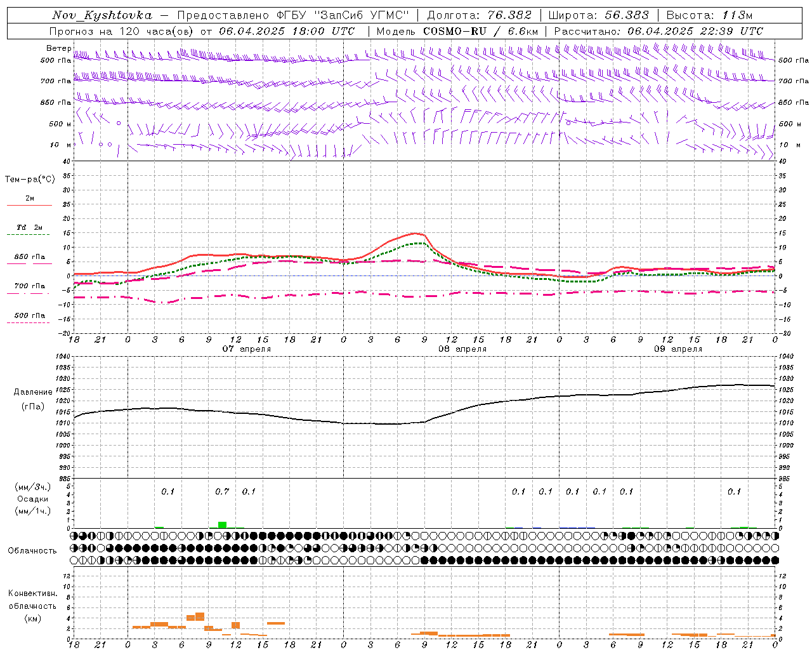The image size is (812, 650).
Task: Click the 07 апреля date label
Action: click(247, 349)
